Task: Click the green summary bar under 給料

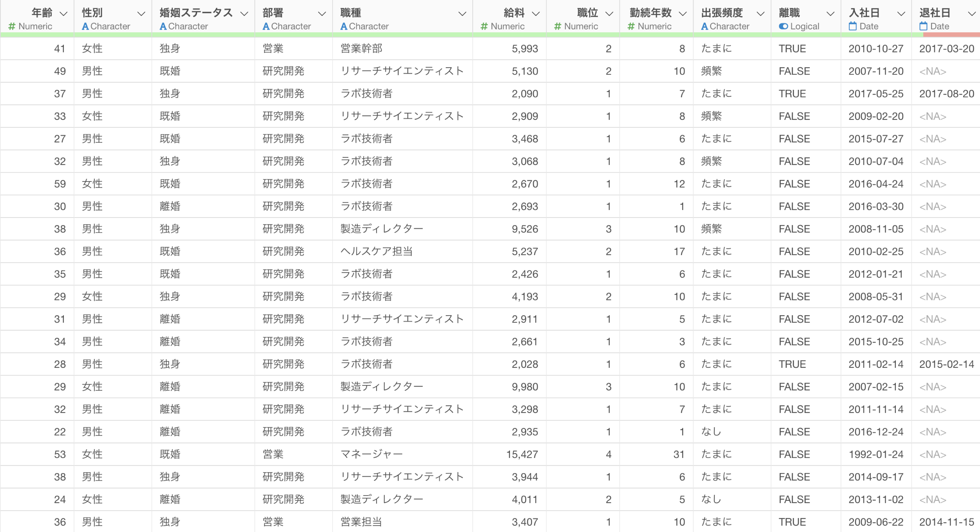Action: click(x=509, y=35)
